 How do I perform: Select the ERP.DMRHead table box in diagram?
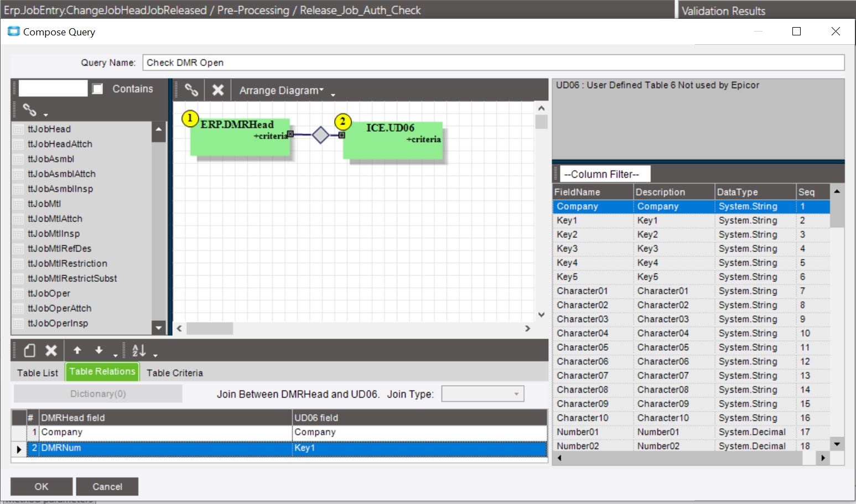point(240,137)
